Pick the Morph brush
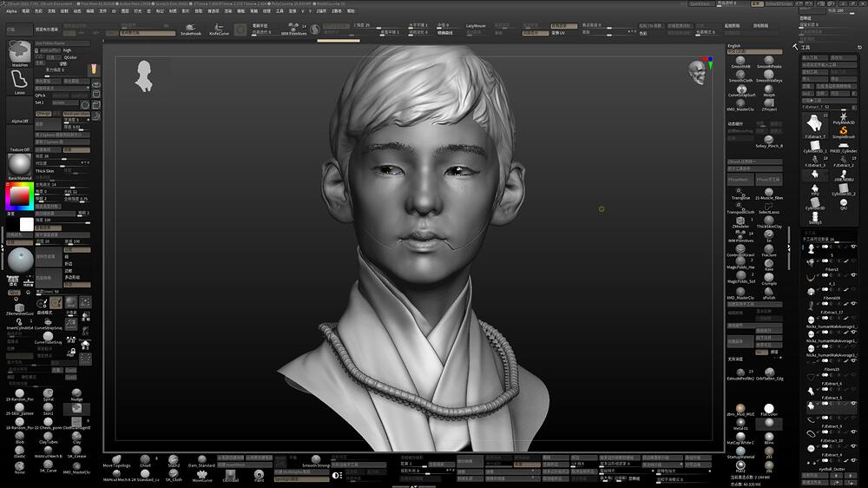The image size is (868, 488). coord(769,91)
